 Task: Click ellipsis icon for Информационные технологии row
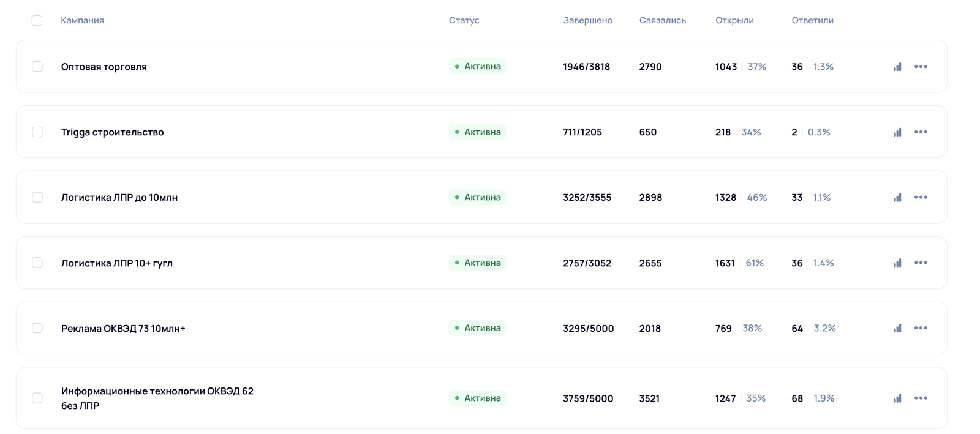click(921, 398)
